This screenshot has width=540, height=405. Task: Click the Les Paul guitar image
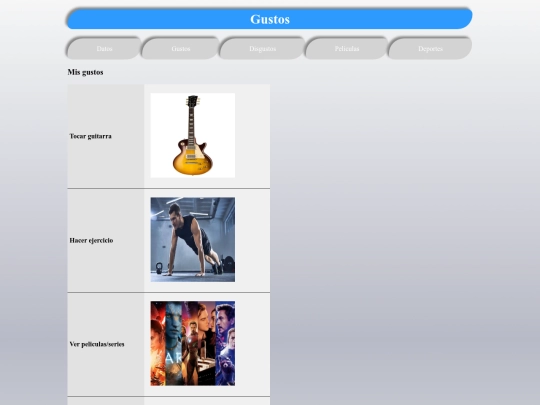pos(193,135)
